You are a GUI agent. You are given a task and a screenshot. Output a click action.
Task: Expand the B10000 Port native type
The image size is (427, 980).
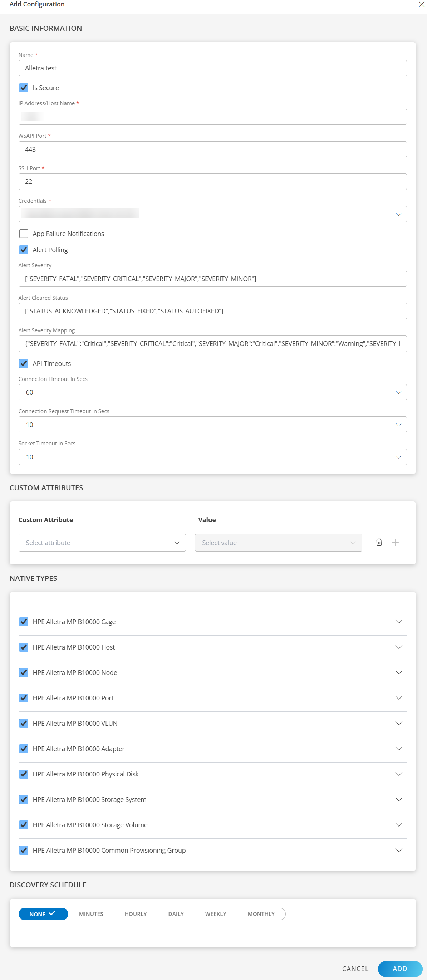pos(398,698)
